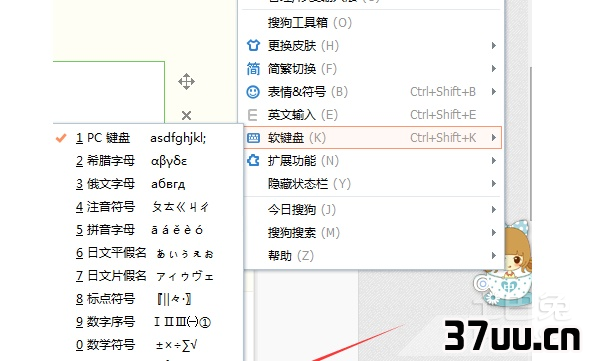
Task: Expand the 表情&符号 submenu arrow
Action: click(x=494, y=91)
